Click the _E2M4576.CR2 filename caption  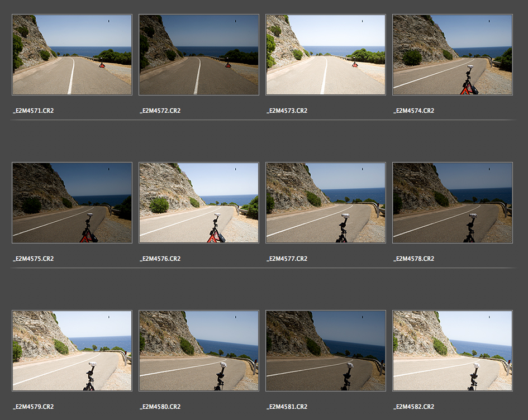[x=160, y=259]
